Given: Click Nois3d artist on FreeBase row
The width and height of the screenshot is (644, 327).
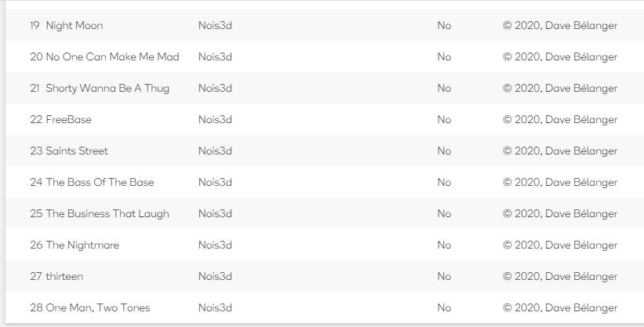Looking at the screenshot, I should [x=215, y=119].
